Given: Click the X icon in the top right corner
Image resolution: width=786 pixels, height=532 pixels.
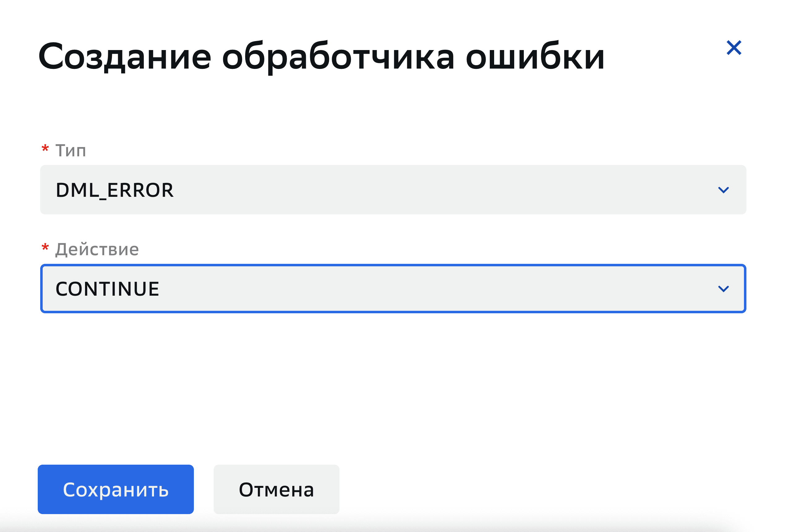Looking at the screenshot, I should click(735, 48).
